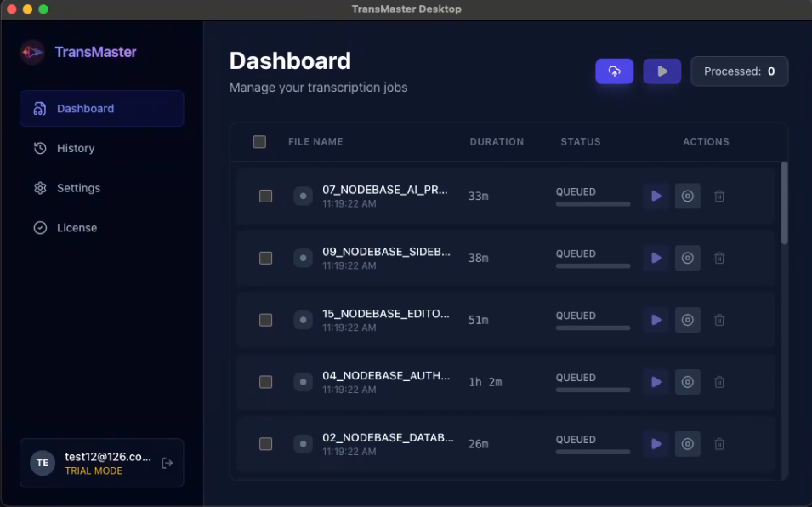Click the thumbnail for 02_NODEBASE_DATAB file
812x507 pixels.
(303, 444)
